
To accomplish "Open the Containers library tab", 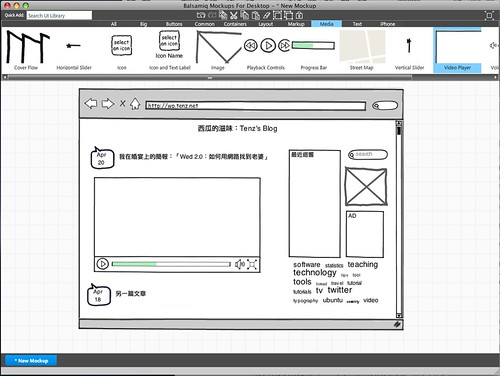I will point(235,24).
